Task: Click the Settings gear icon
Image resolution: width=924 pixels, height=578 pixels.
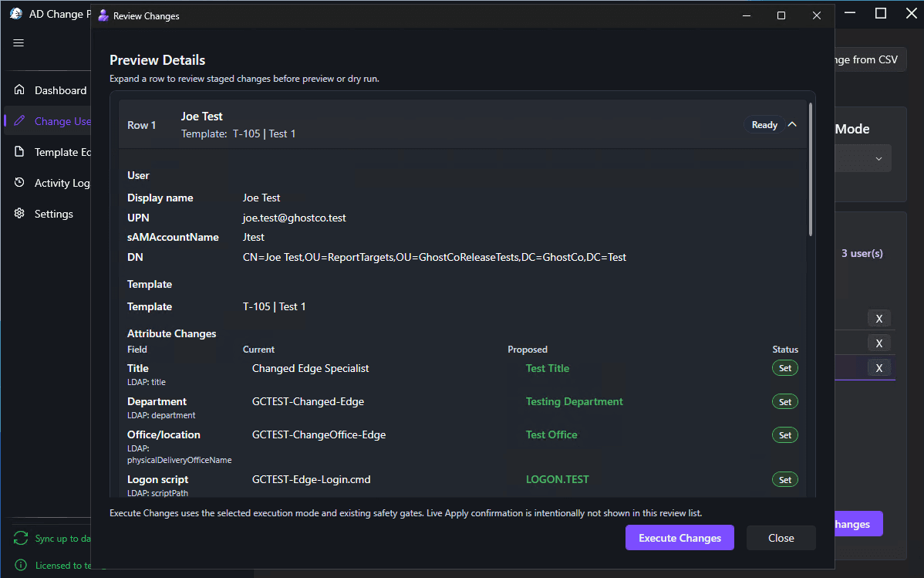Action: click(19, 213)
